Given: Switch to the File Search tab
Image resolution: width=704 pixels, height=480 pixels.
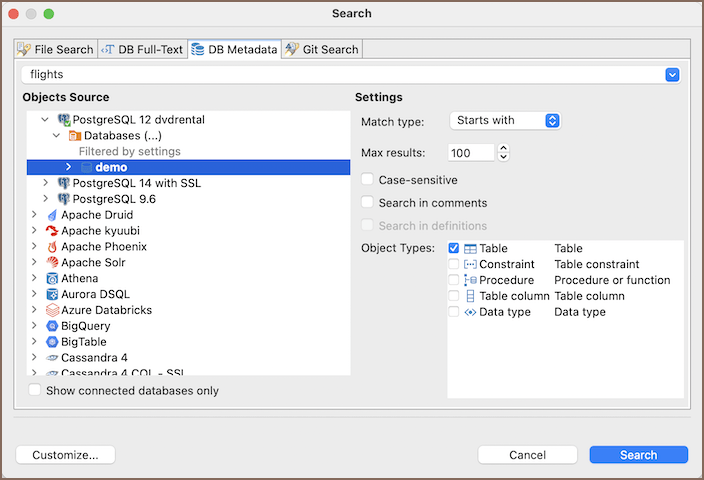Looking at the screenshot, I should (56, 49).
